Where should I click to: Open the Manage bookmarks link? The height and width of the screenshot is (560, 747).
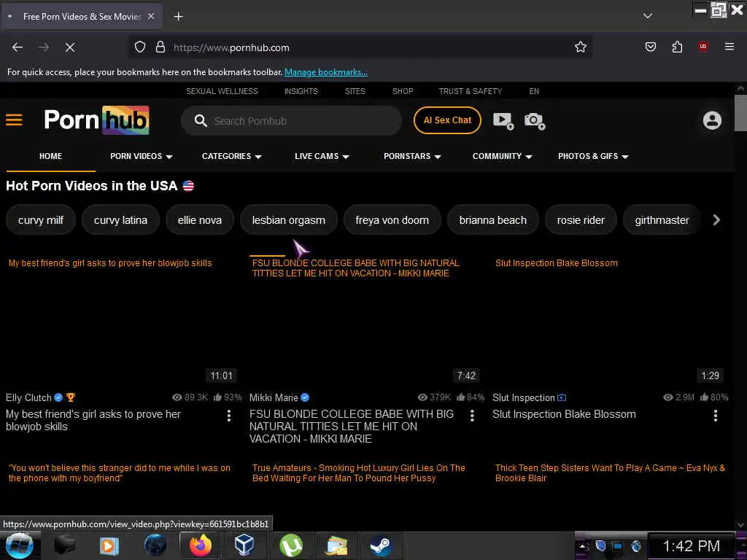[326, 72]
